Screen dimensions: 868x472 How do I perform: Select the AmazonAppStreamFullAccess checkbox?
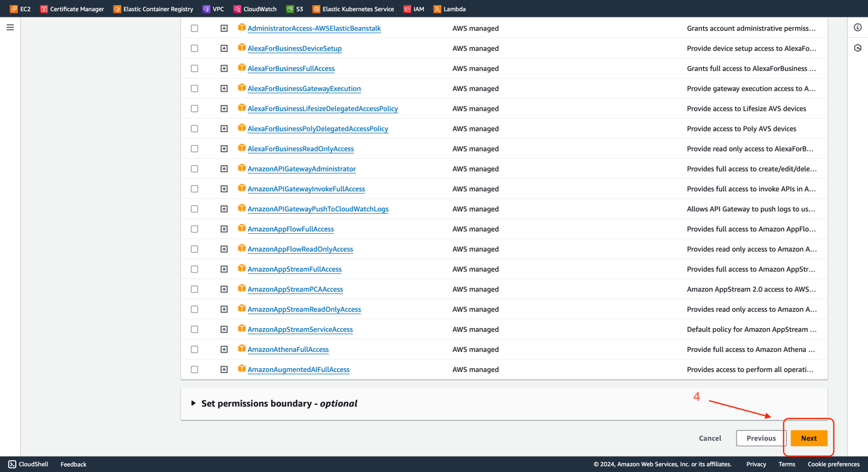pos(194,269)
